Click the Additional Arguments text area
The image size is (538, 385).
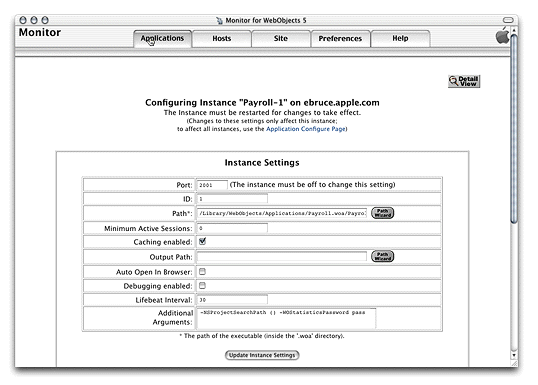click(286, 318)
